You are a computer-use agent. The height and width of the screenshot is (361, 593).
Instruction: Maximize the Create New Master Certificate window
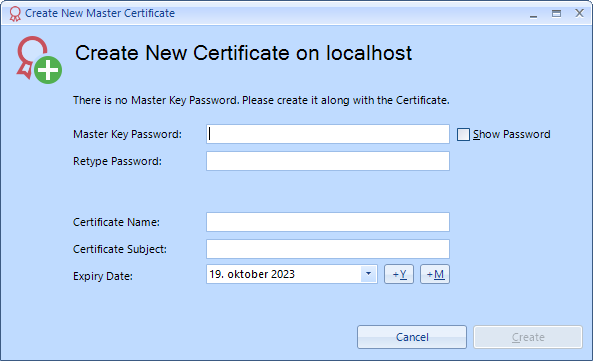tap(556, 14)
